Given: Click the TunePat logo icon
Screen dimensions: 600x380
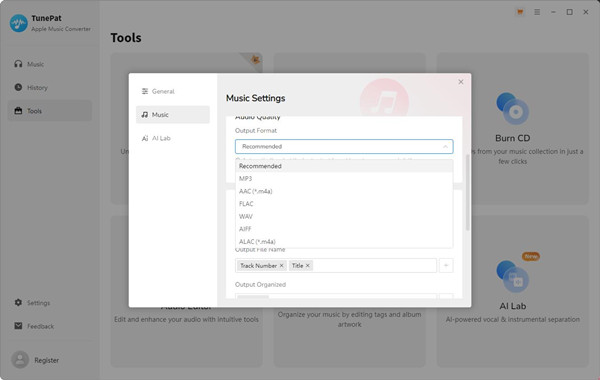Looking at the screenshot, I should point(18,23).
